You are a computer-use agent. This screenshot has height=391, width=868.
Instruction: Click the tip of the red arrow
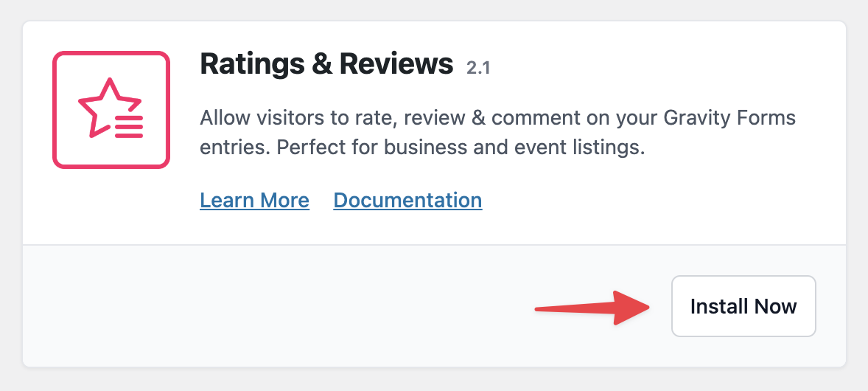(x=647, y=305)
